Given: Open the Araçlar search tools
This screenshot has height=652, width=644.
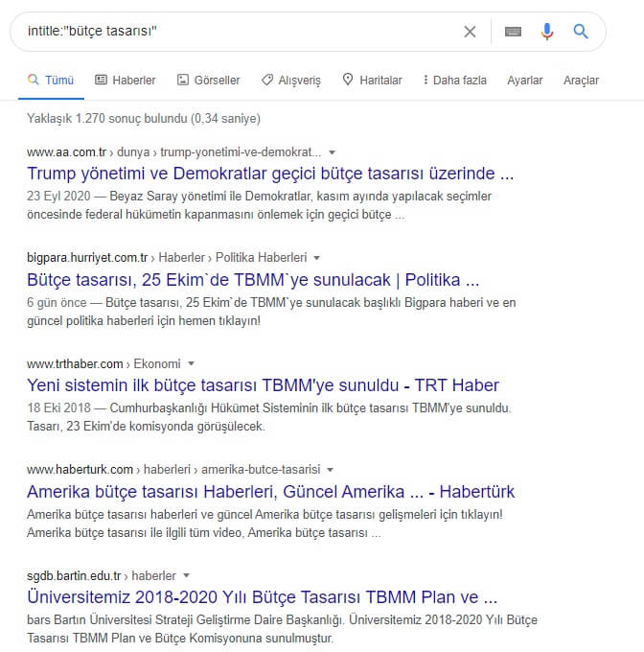Looking at the screenshot, I should pyautogui.click(x=581, y=81).
